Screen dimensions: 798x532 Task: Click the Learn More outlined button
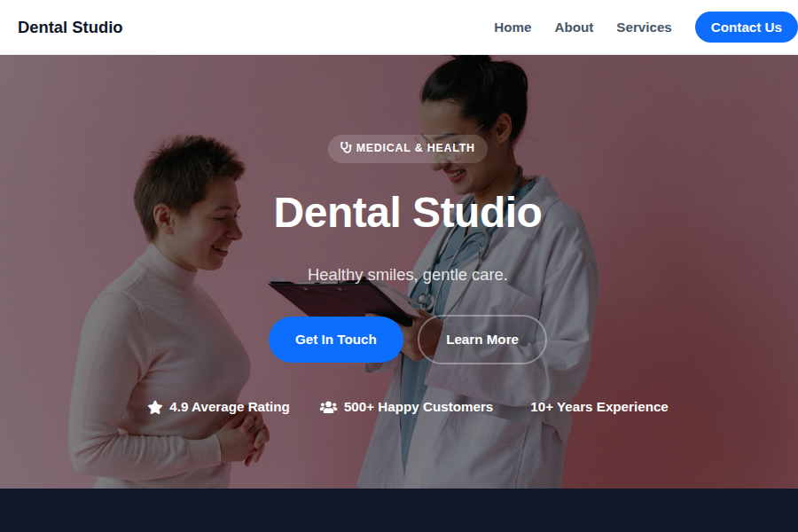pos(482,340)
